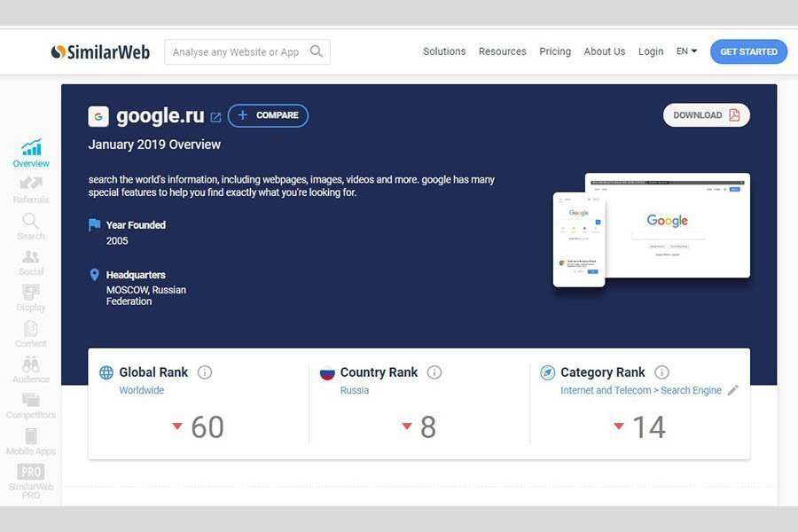Click the Global Rank info icon

click(205, 372)
